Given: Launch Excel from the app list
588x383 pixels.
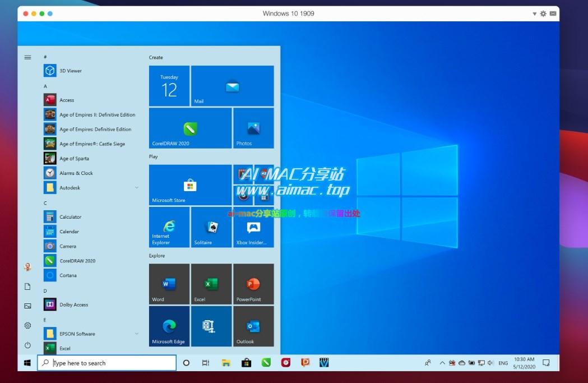Looking at the screenshot, I should click(90, 348).
